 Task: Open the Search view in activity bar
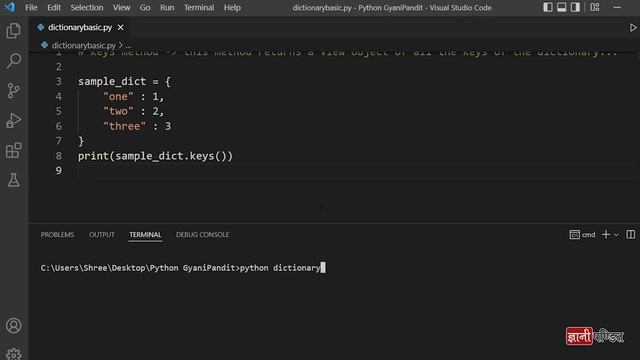(x=13, y=61)
